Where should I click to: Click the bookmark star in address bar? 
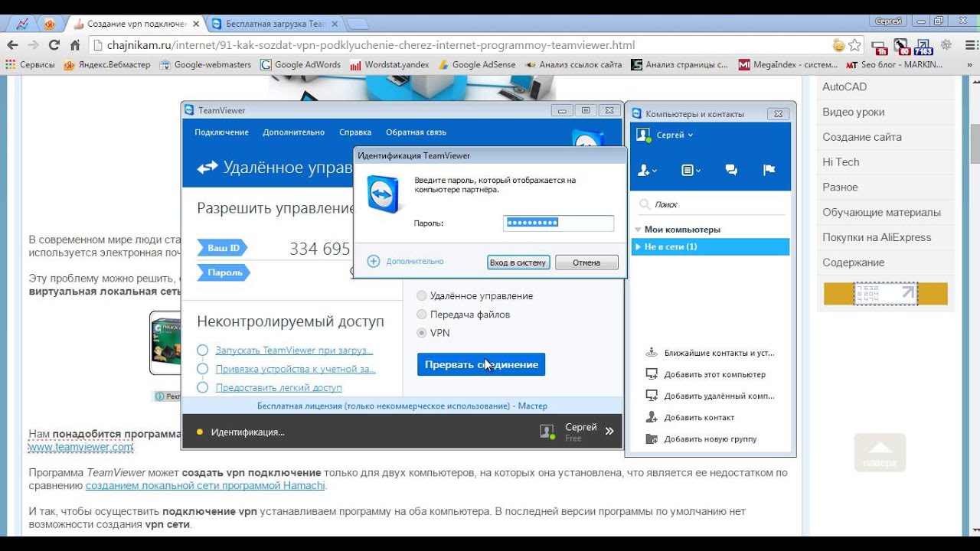coord(854,45)
